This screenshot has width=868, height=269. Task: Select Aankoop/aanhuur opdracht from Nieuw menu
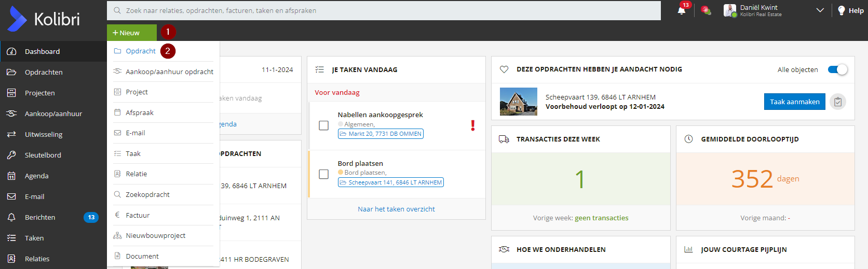click(163, 72)
